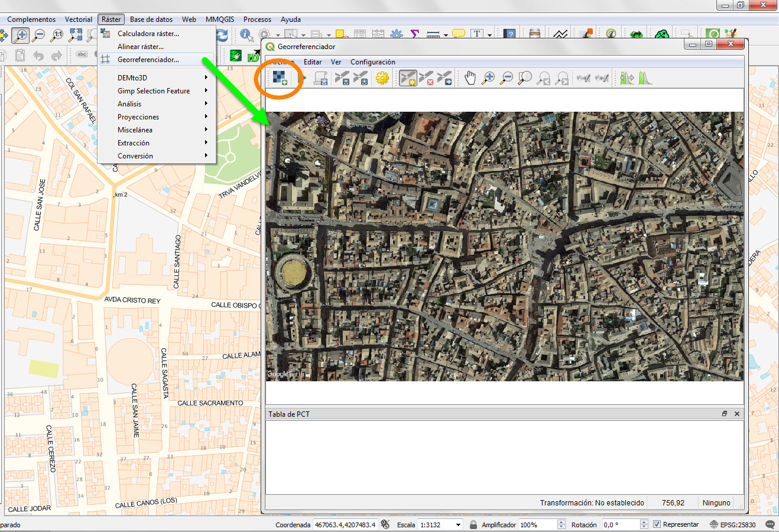Click the scale lock padlock
The height and width of the screenshot is (532, 779).
pyautogui.click(x=473, y=524)
